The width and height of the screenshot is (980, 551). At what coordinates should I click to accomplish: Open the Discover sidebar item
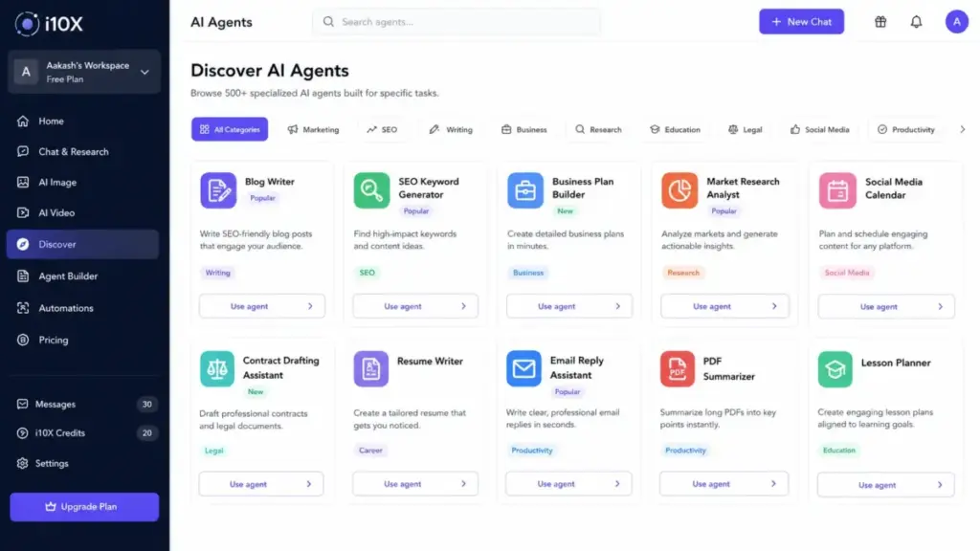(82, 244)
